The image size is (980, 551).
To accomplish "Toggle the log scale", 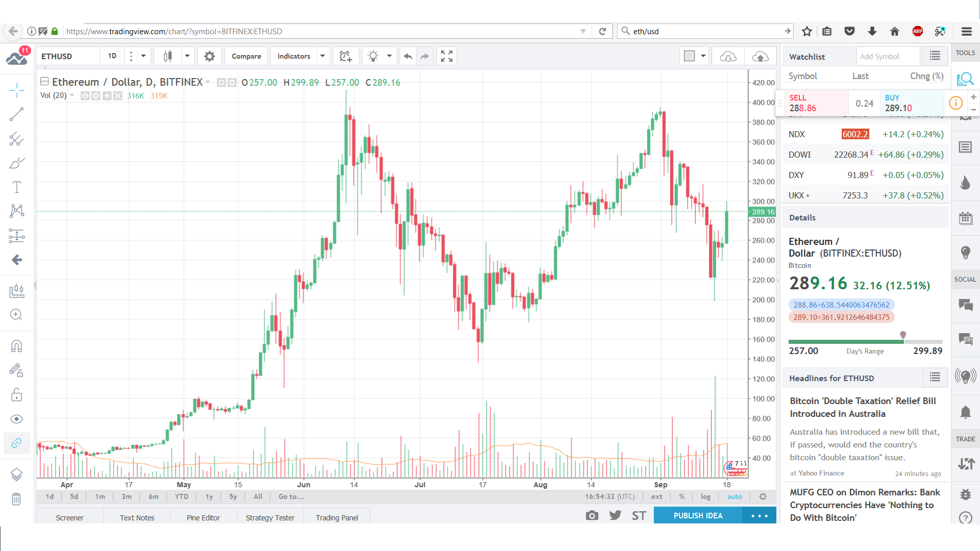I will (705, 496).
